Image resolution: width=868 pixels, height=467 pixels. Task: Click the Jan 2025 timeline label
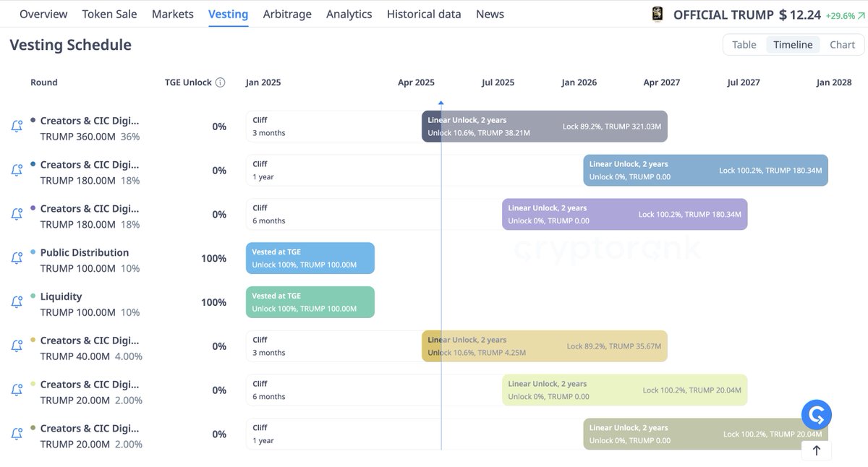263,82
